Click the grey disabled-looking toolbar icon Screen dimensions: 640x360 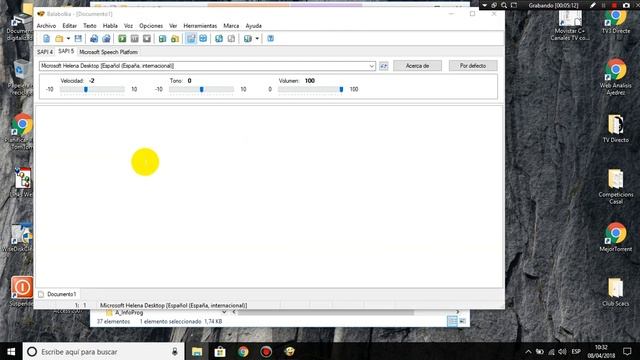[x=231, y=39]
